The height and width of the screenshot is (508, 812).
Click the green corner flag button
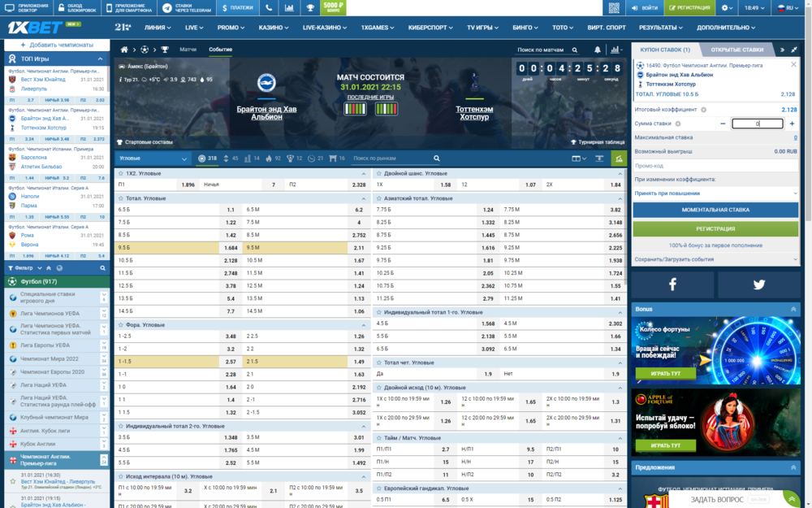[x=619, y=158]
